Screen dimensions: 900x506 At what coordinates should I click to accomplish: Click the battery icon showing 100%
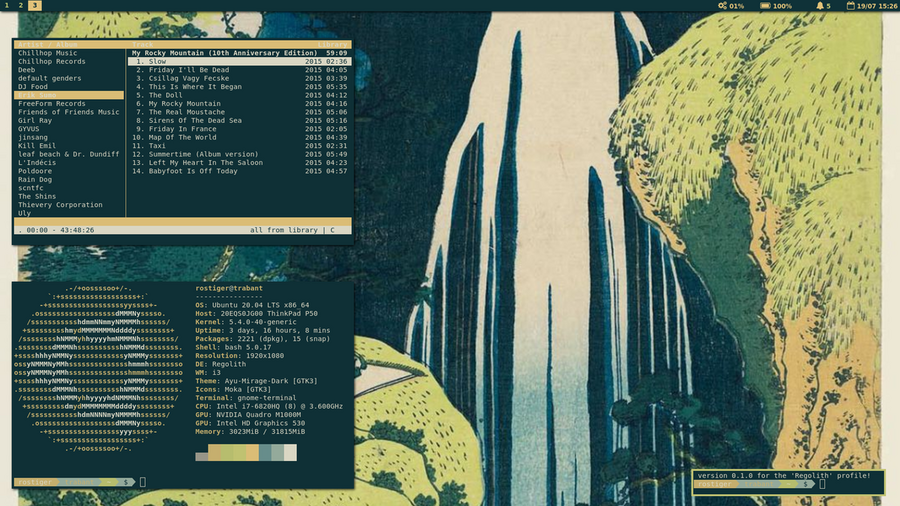[765, 6]
